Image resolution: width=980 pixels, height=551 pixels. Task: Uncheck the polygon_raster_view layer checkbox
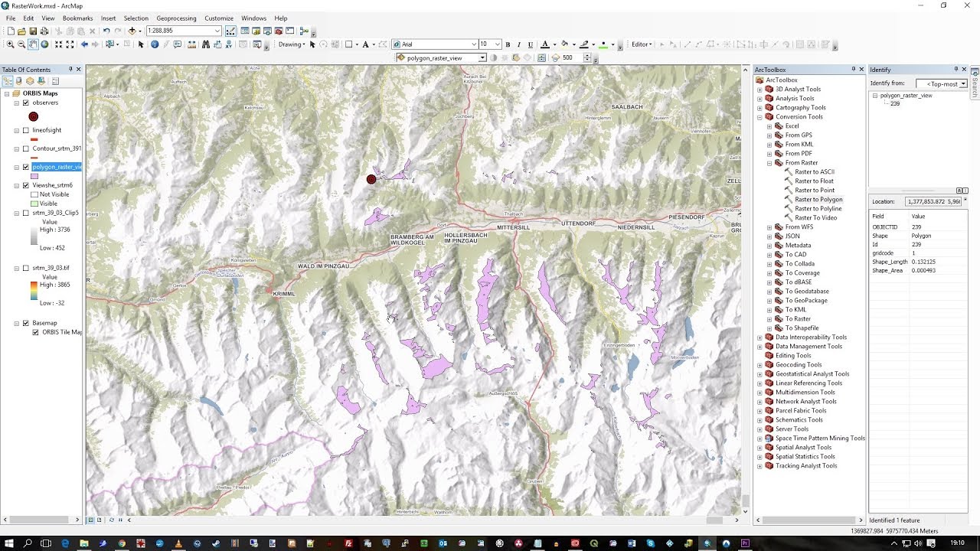click(26, 167)
